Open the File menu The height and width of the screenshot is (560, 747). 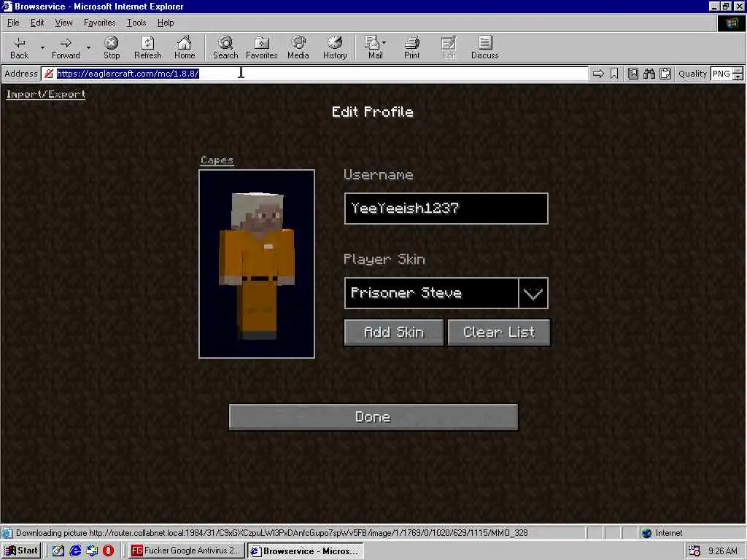pos(13,23)
